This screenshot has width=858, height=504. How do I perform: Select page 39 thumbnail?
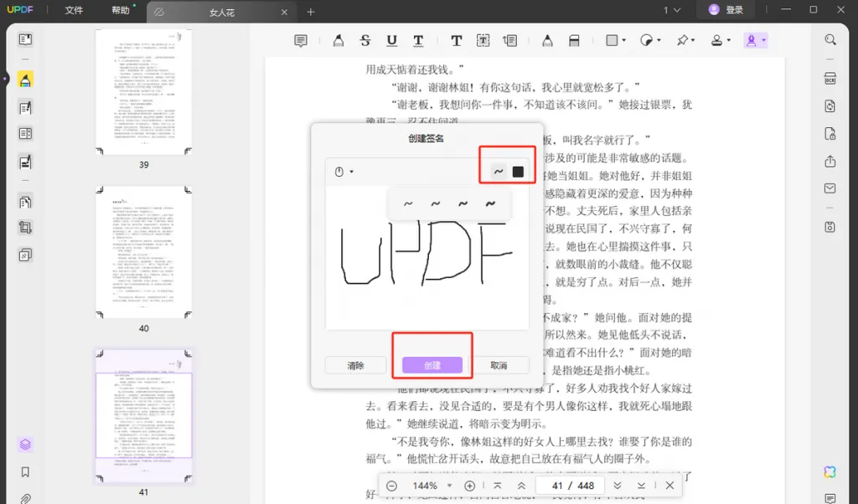(144, 92)
